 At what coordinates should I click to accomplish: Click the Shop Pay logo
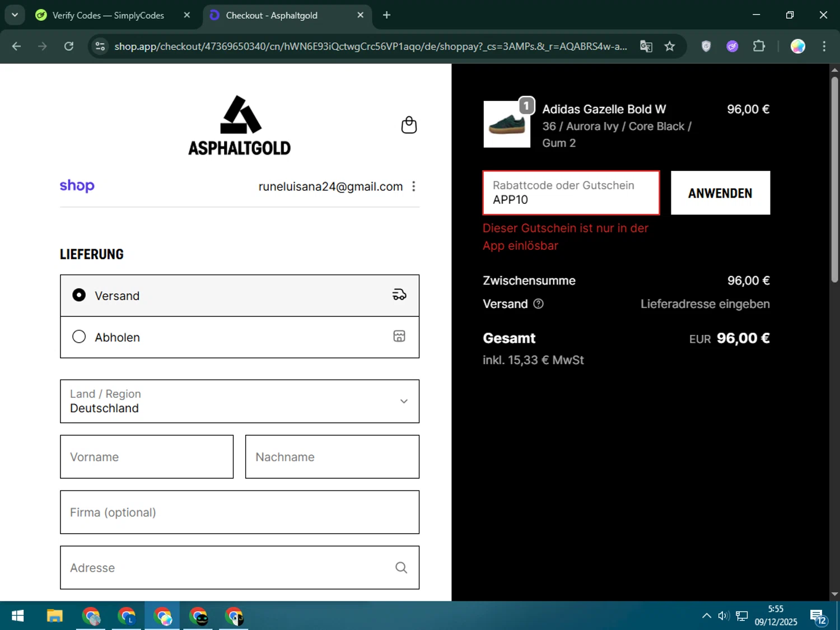(77, 185)
